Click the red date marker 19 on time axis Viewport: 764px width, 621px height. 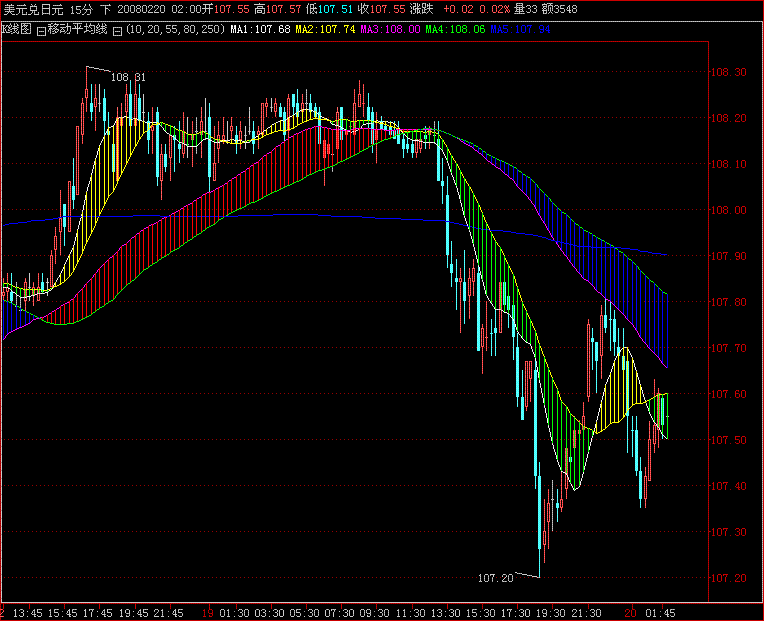[x=208, y=613]
